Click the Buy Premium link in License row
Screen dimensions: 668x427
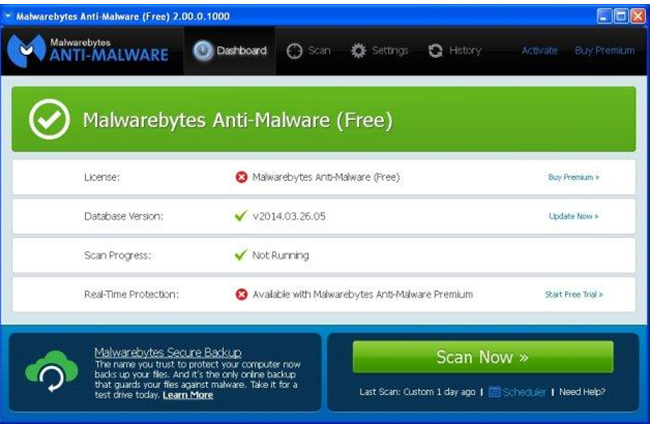click(x=573, y=177)
